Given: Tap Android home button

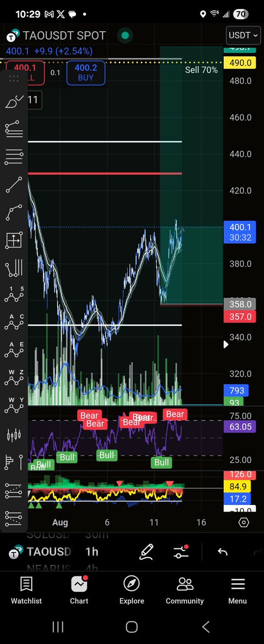Looking at the screenshot, I should pyautogui.click(x=132, y=626).
